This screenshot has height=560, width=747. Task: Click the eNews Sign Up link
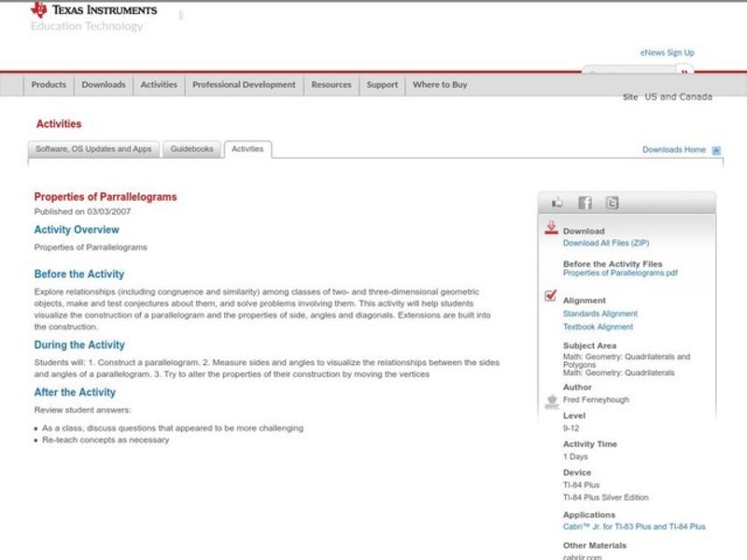[x=667, y=53]
